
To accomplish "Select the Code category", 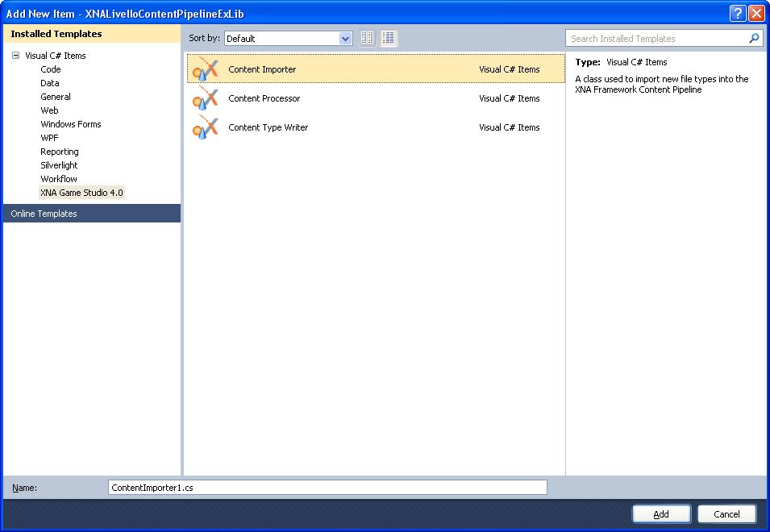I will click(x=51, y=69).
